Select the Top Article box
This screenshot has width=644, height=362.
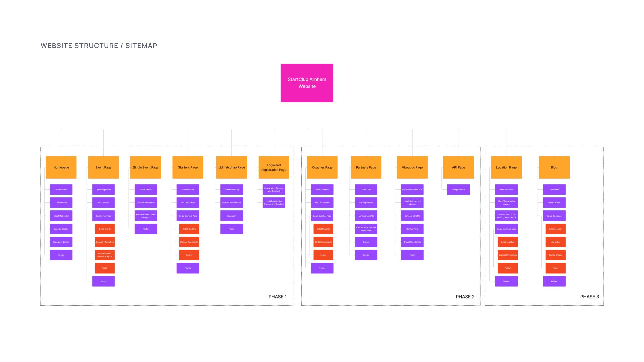coord(554,190)
